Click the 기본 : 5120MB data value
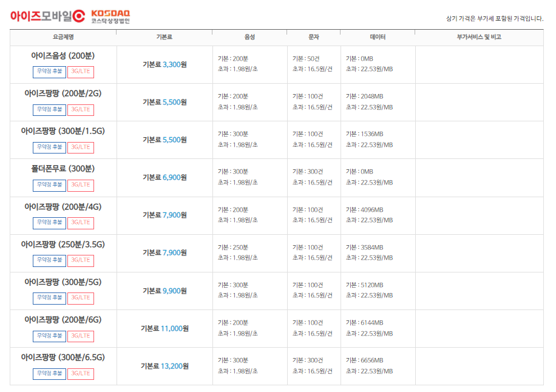Image resolution: width=556 pixels, height=392 pixels. pos(365,285)
